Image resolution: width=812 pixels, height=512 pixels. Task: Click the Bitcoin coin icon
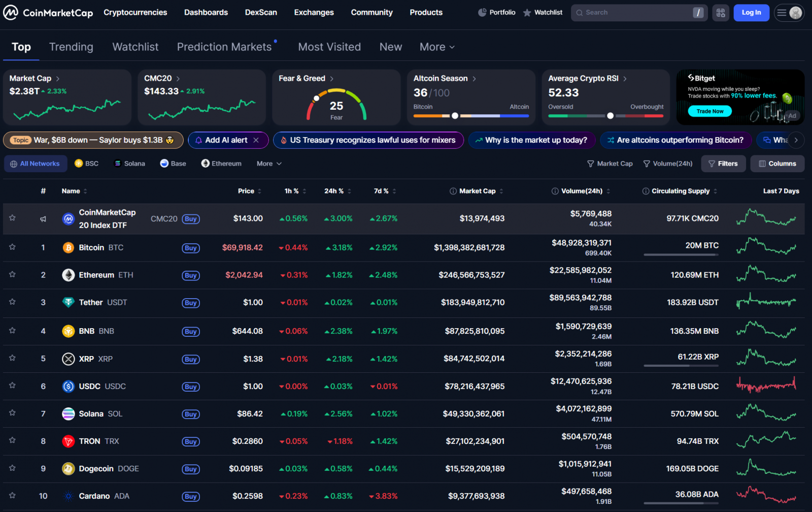coord(68,248)
